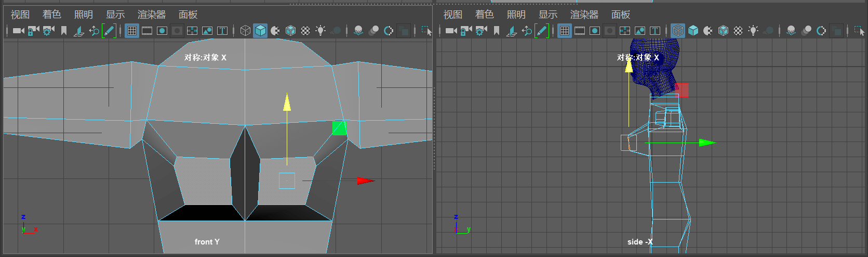Click checkered Textured icon in front panel

(x=305, y=31)
